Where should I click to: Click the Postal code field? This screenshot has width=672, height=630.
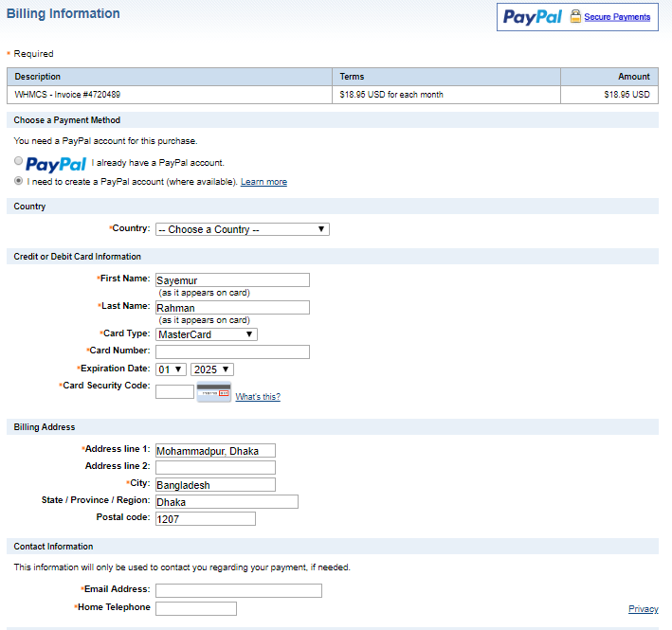[x=206, y=518]
